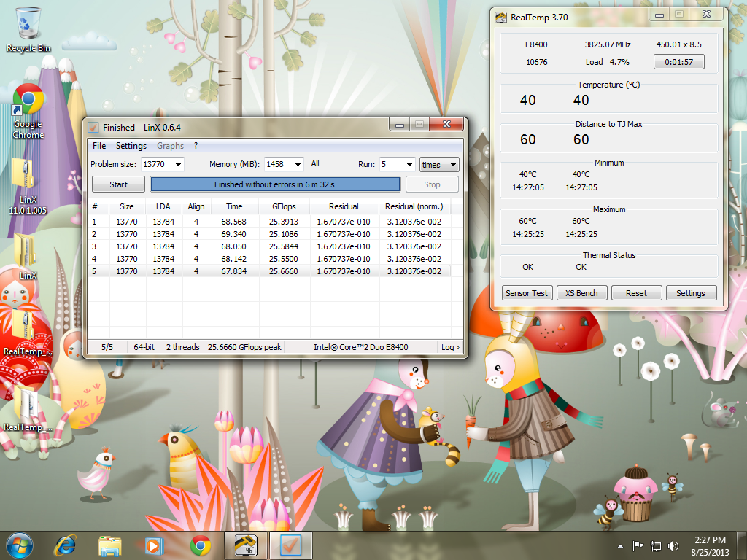Run the XS Bench button
This screenshot has height=560, width=747.
581,293
